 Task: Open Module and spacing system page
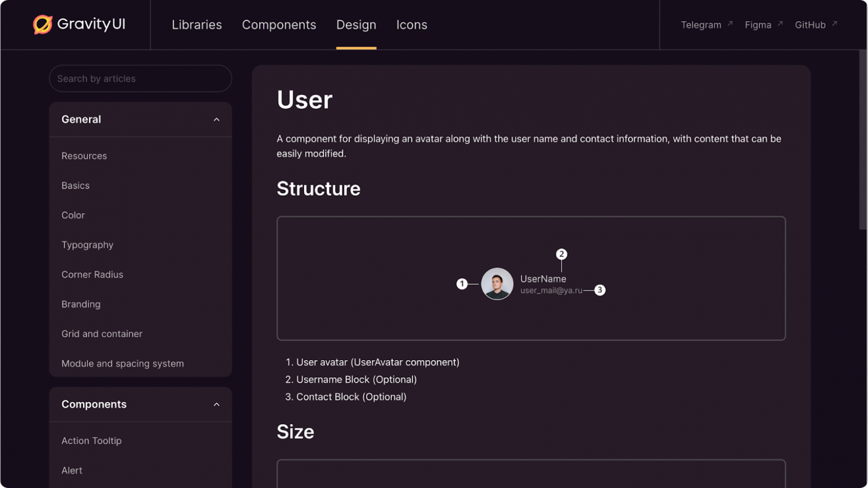[122, 363]
